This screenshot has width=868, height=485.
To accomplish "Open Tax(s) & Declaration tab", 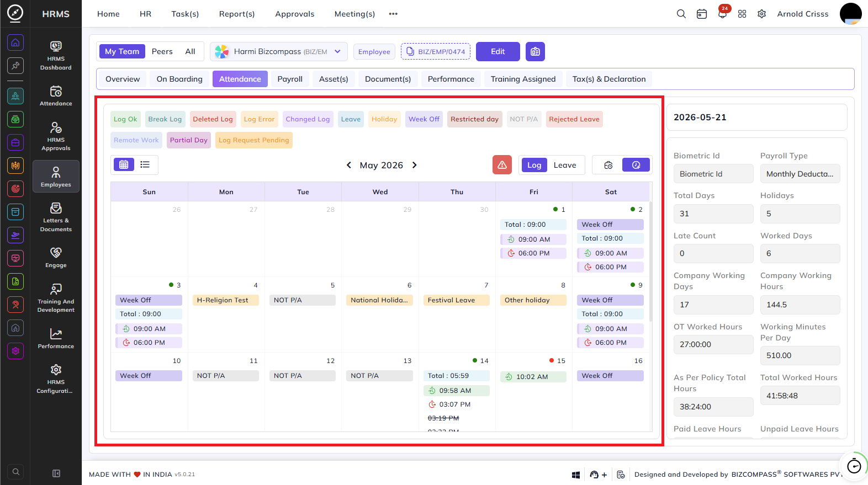I will 609,79.
